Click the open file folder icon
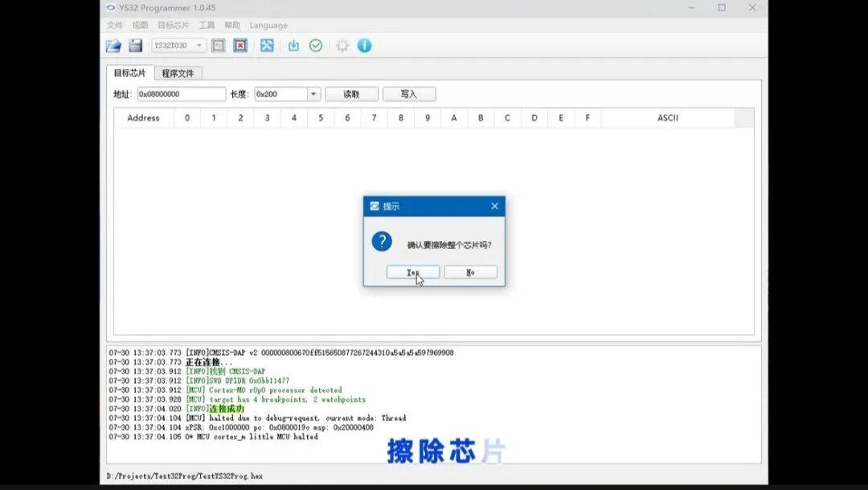Image resolution: width=868 pixels, height=490 pixels. click(x=113, y=45)
